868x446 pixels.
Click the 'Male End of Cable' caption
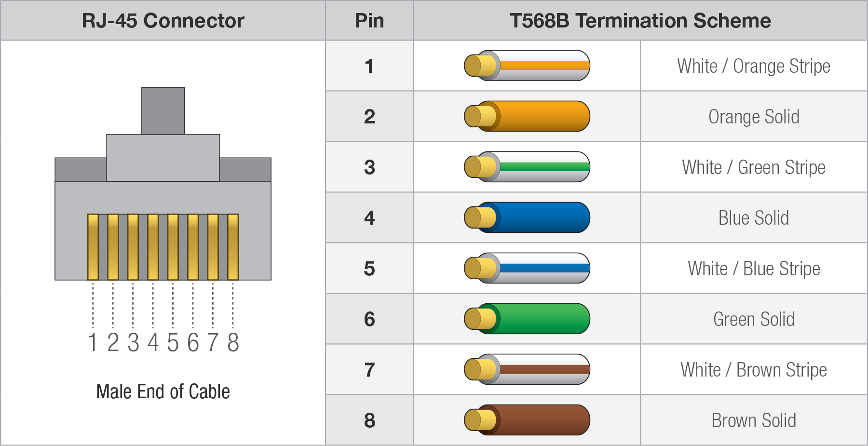tap(163, 392)
